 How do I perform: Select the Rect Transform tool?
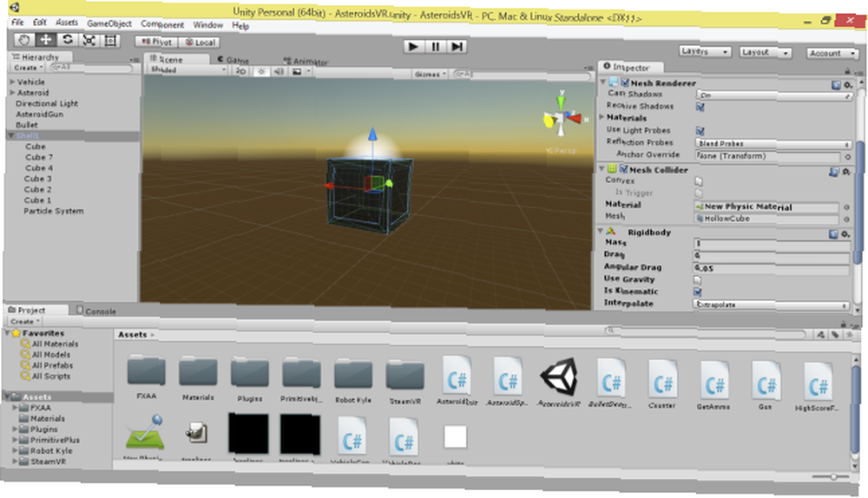110,41
